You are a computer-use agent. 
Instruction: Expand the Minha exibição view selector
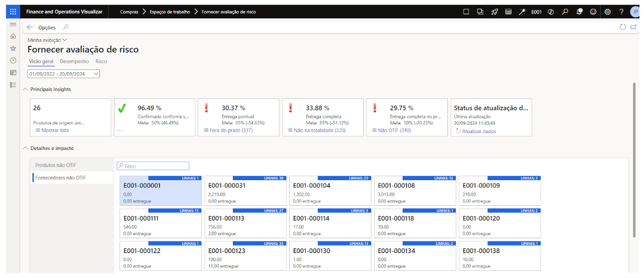(47, 40)
